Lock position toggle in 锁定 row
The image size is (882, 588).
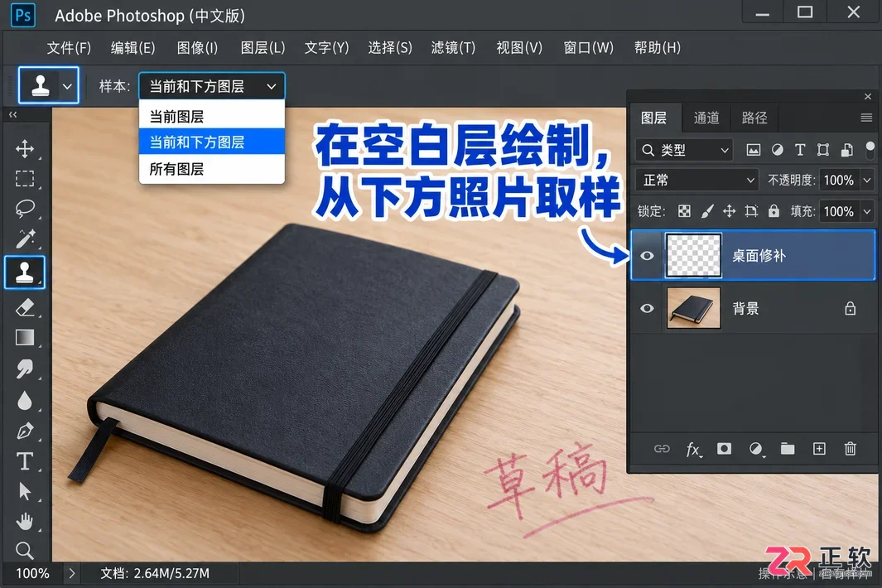pos(729,211)
